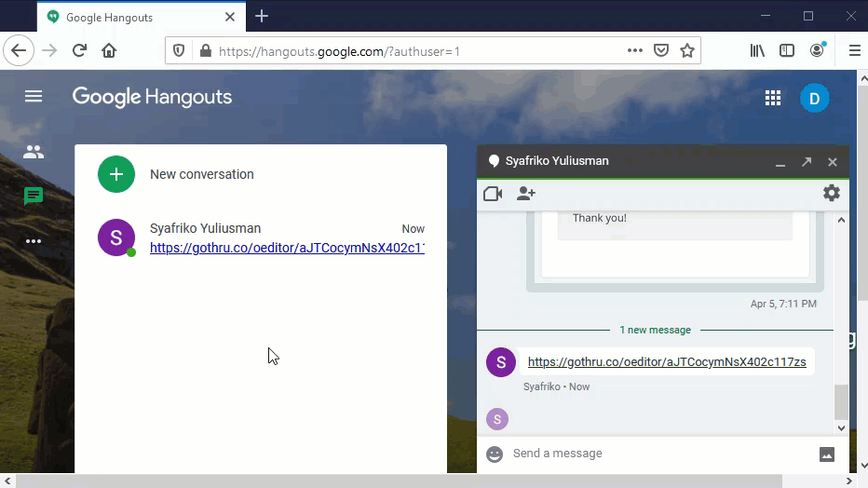Viewport: 868px width, 488px height.
Task: Open the gothru.co link in conversation list
Action: 287,248
